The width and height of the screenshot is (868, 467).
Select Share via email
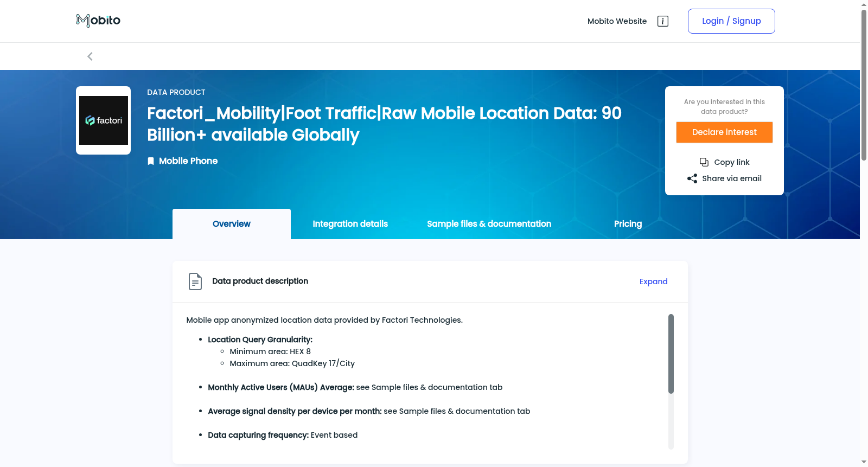(x=732, y=178)
